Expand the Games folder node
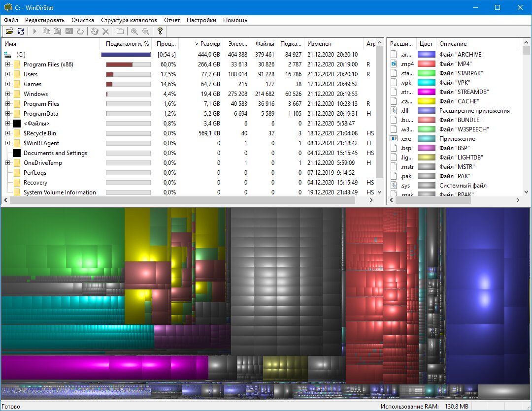 [x=7, y=84]
